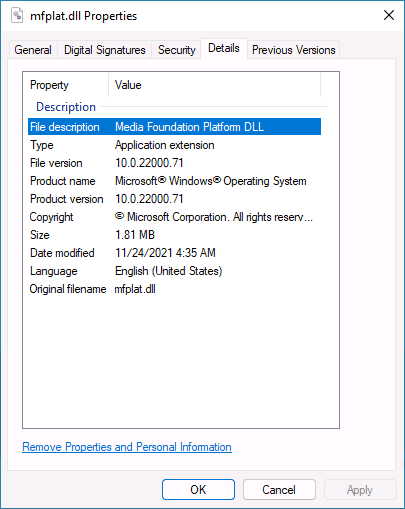
Task: Select the File version row
Action: tap(174, 163)
